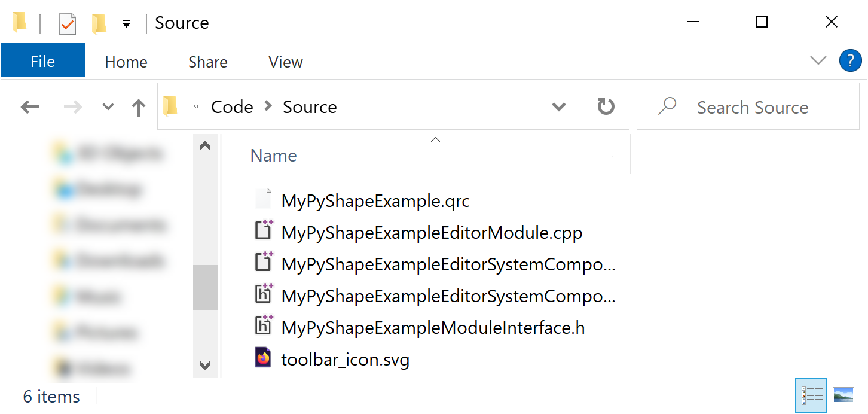Switch to the Share ribbon tab

[207, 62]
